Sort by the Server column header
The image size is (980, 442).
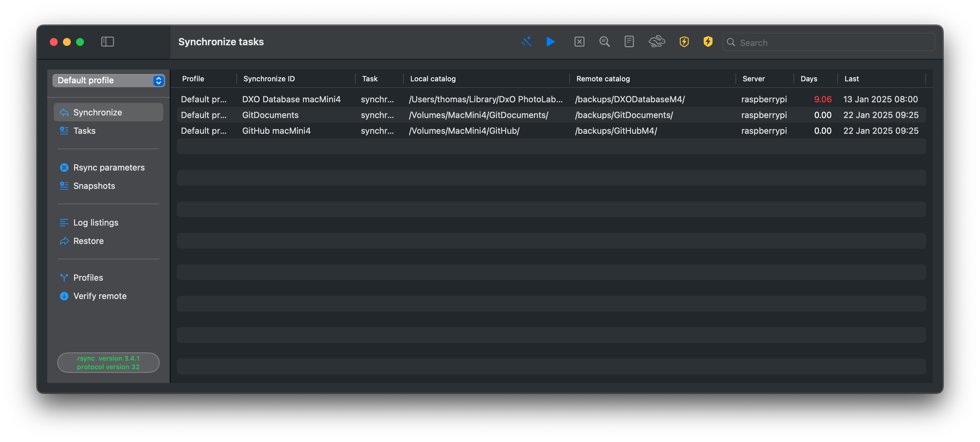tap(753, 79)
